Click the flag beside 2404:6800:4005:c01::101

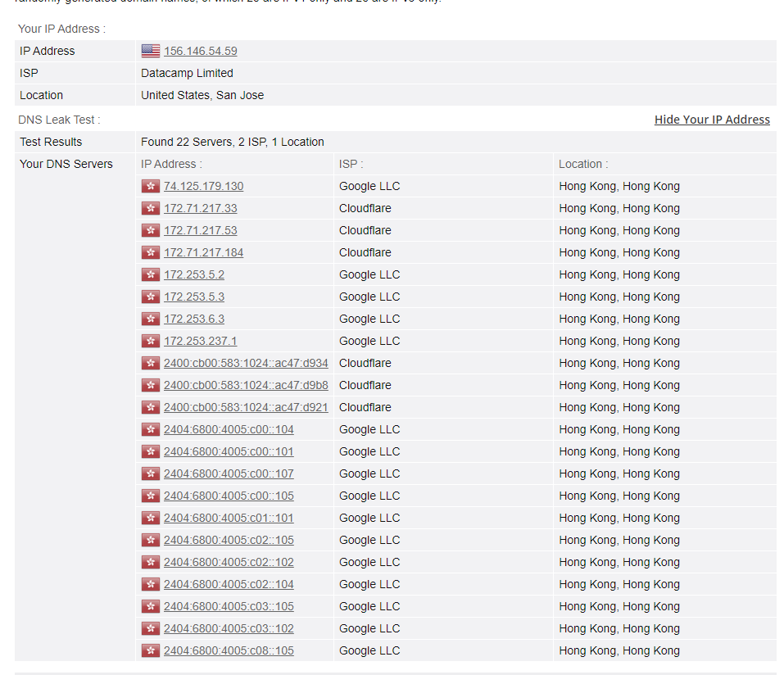(151, 518)
